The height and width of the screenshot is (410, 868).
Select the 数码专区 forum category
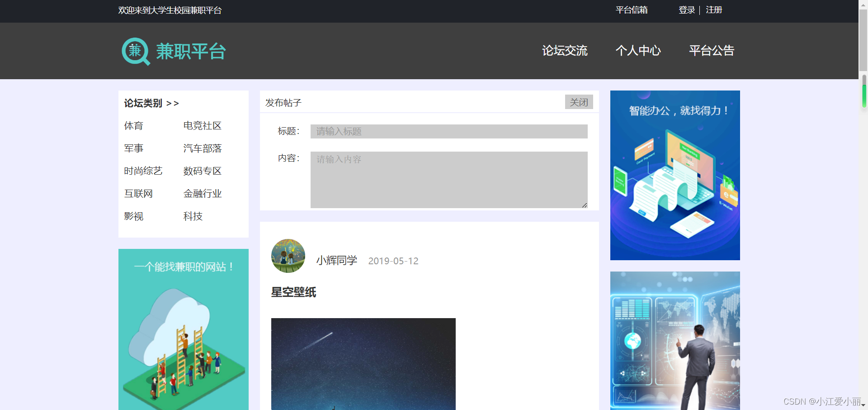[203, 171]
